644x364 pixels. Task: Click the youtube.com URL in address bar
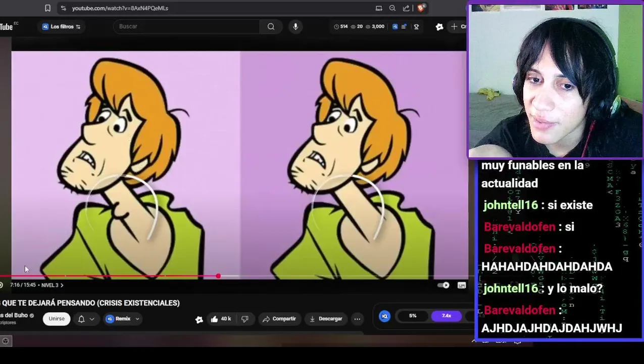pos(120,8)
